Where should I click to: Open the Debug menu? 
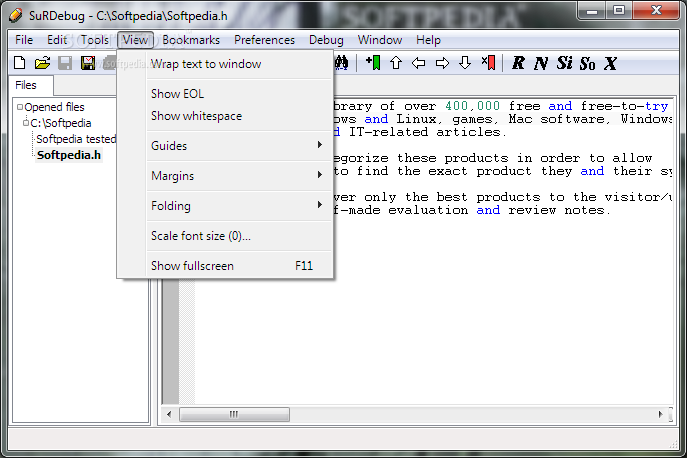point(326,40)
